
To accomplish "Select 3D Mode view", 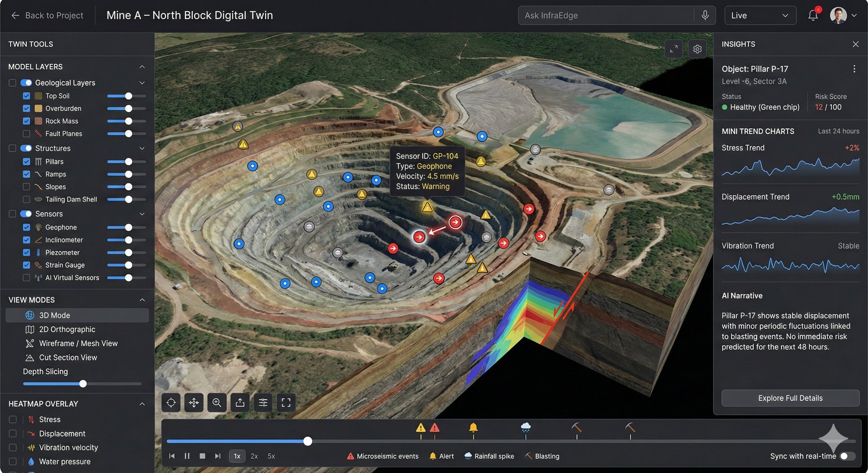I will [x=77, y=315].
